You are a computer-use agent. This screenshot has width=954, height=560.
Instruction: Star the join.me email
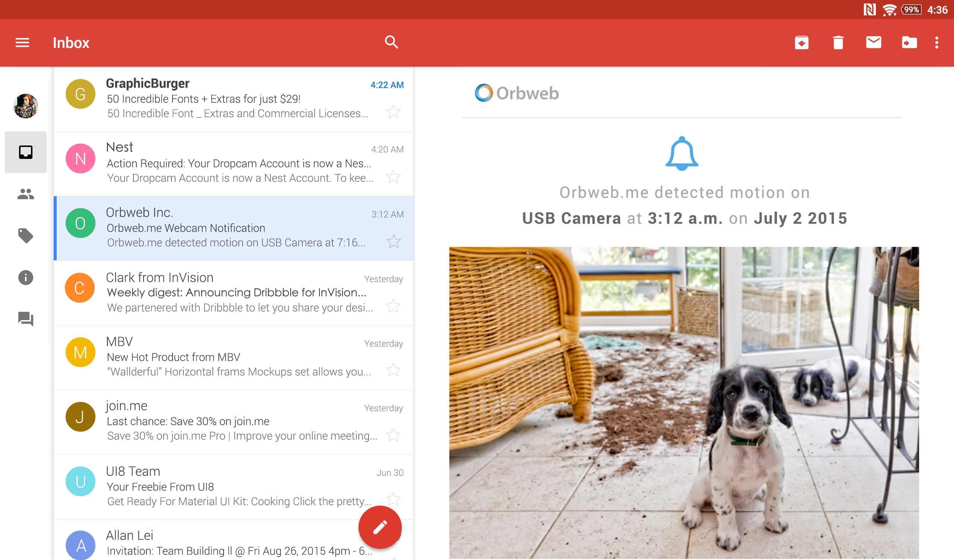(393, 435)
